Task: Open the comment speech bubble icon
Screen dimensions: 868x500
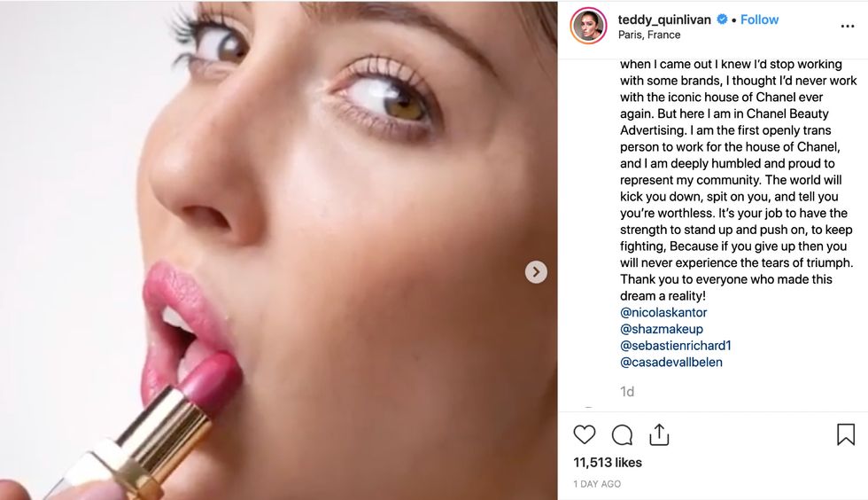Action: click(622, 434)
